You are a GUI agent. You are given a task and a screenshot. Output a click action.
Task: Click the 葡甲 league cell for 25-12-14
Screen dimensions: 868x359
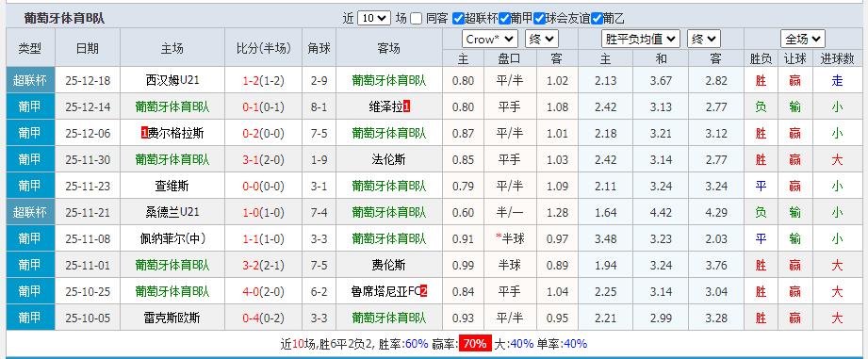click(x=30, y=106)
